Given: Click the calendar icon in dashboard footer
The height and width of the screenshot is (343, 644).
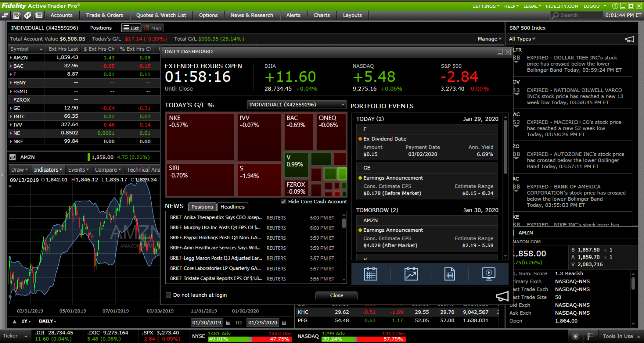Looking at the screenshot, I should click(370, 274).
